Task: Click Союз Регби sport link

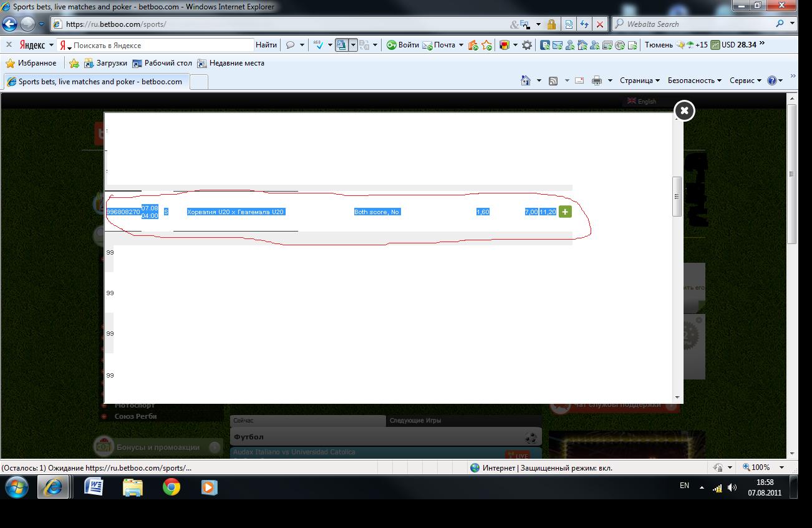Action: [135, 416]
